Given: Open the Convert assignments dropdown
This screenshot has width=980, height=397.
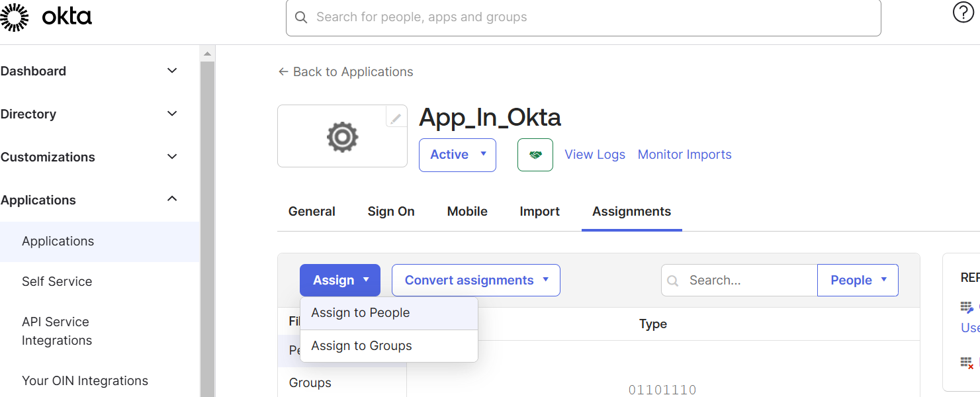Looking at the screenshot, I should pyautogui.click(x=476, y=281).
